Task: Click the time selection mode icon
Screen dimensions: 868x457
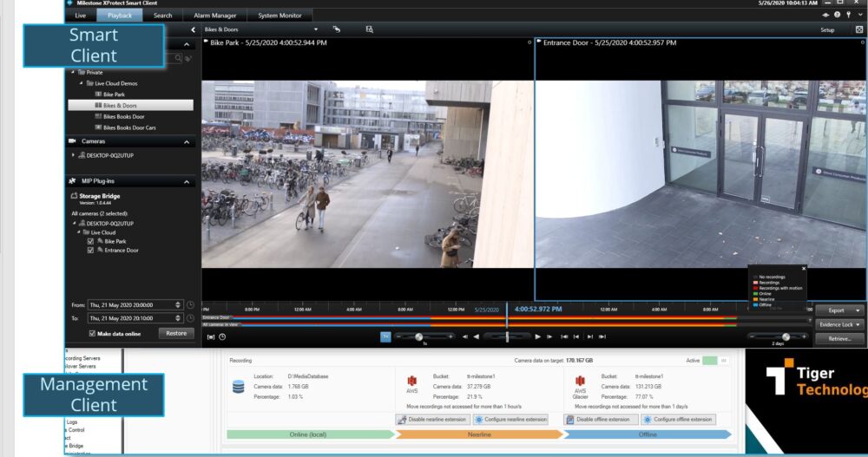Action: tap(210, 337)
